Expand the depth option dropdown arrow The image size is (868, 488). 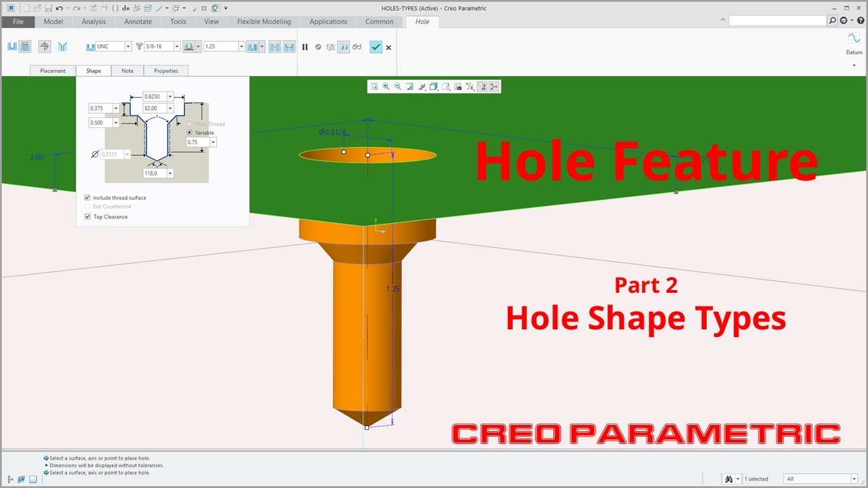[x=198, y=47]
